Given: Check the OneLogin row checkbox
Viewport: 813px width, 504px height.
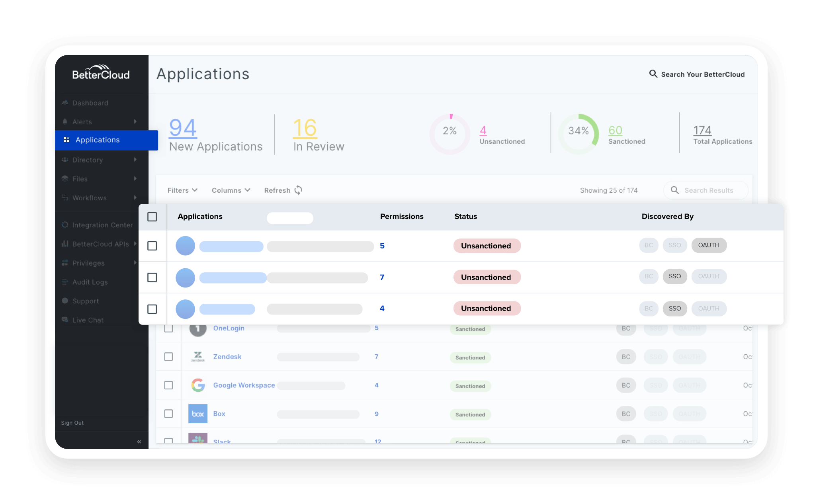Looking at the screenshot, I should pyautogui.click(x=168, y=328).
